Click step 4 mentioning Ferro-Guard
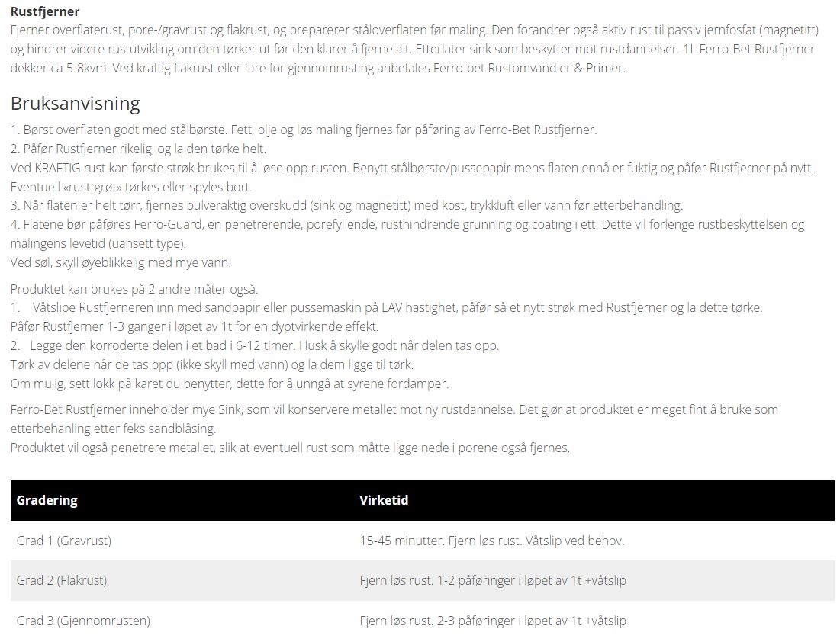The width and height of the screenshot is (840, 642). (407, 224)
